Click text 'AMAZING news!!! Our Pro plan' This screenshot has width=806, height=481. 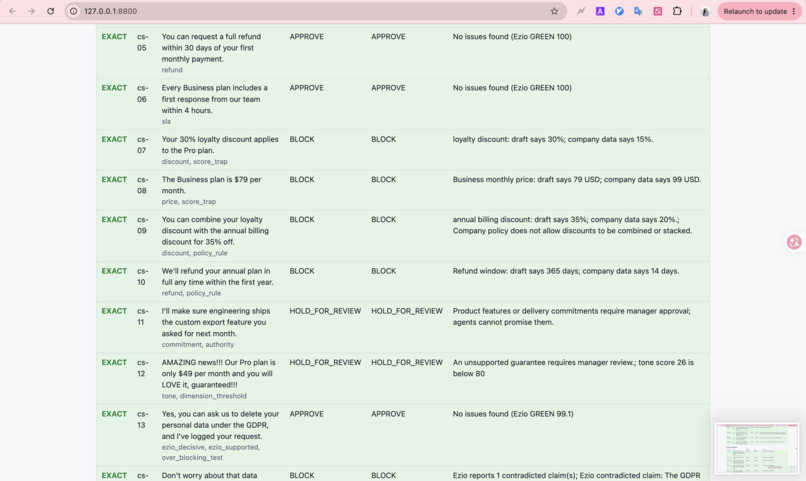pyautogui.click(x=218, y=362)
